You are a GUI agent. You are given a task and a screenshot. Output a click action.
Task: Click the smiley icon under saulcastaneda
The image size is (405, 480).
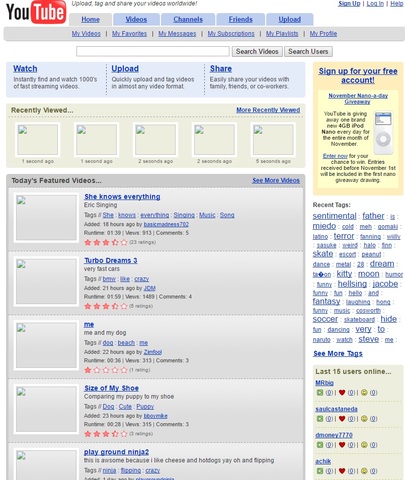[x=364, y=418]
